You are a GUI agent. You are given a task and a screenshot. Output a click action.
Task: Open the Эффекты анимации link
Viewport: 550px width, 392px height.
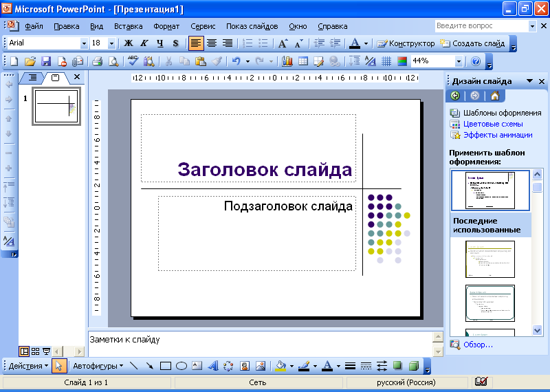point(498,135)
